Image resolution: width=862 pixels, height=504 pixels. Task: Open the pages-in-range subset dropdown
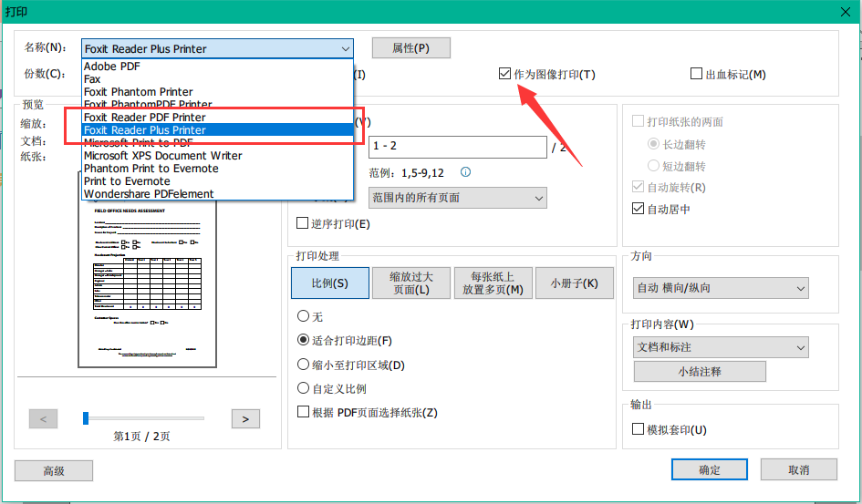pyautogui.click(x=457, y=198)
